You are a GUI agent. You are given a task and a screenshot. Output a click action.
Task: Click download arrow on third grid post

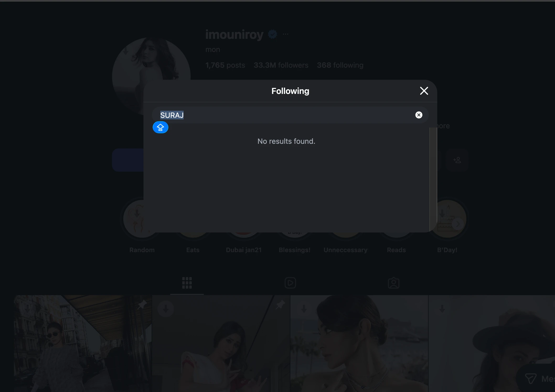coord(304,309)
